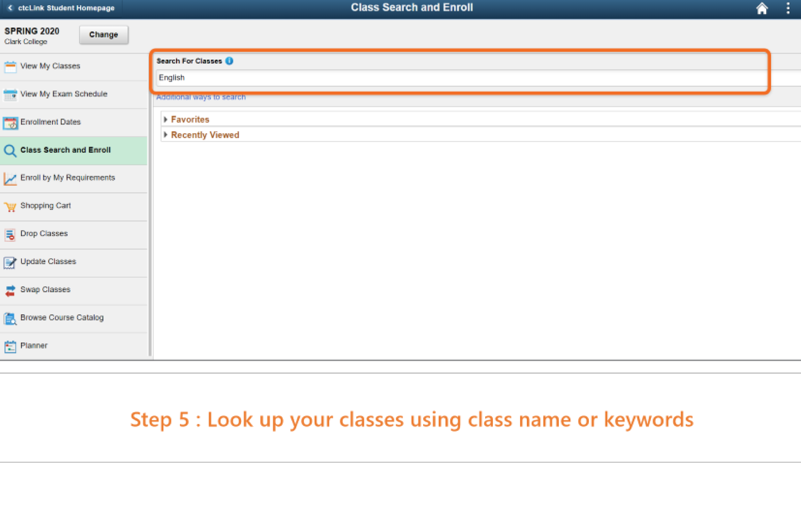
Task: Go back to ctcLink Student Homepage
Action: pyautogui.click(x=62, y=8)
